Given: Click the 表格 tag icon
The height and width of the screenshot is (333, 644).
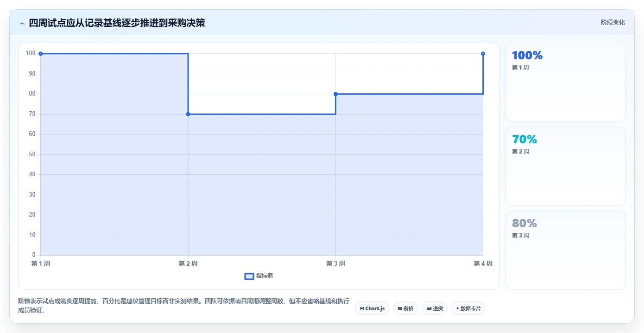Looking at the screenshot, I should (400, 308).
